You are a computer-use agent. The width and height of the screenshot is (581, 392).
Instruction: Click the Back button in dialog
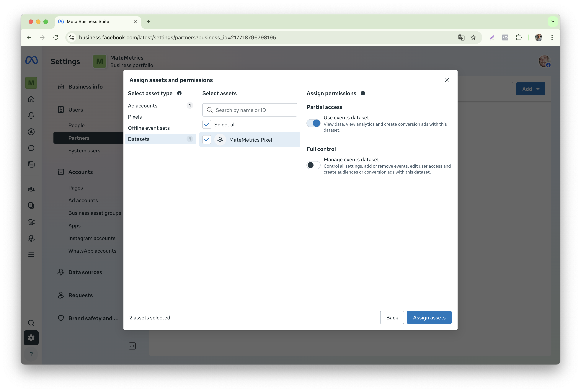tap(392, 318)
